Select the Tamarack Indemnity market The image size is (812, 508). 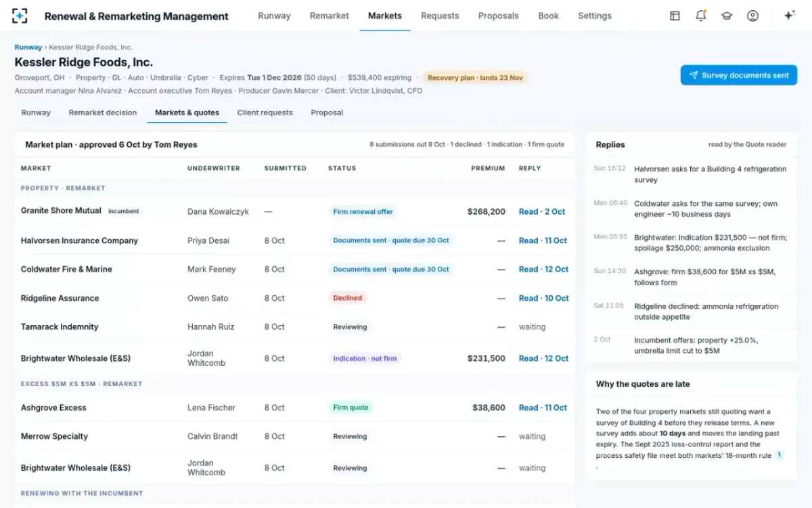coord(60,326)
